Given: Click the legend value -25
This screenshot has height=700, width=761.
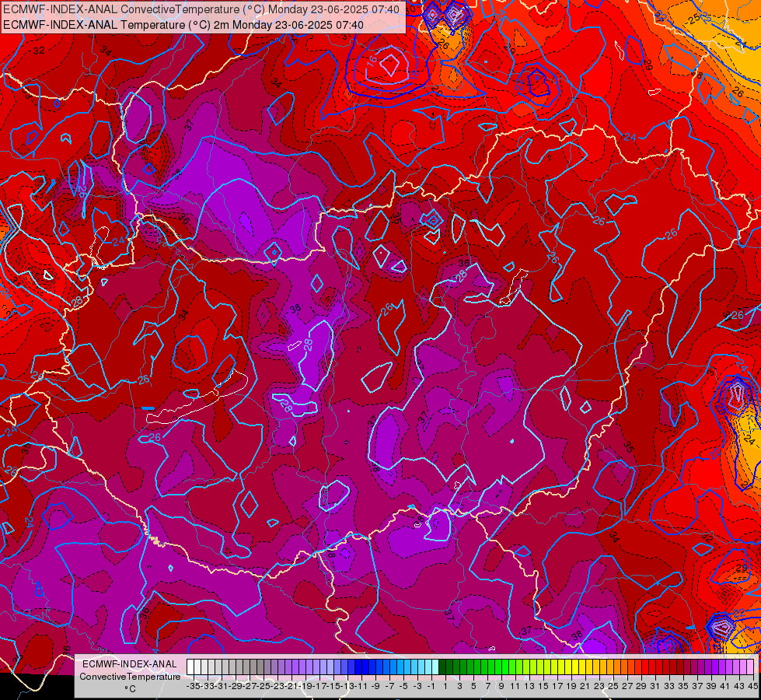Looking at the screenshot, I should (x=263, y=686).
